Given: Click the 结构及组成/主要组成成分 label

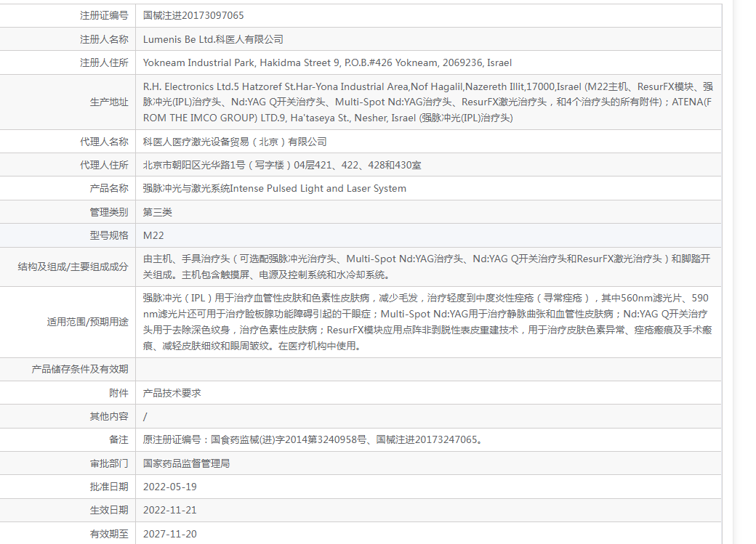Looking at the screenshot, I should pyautogui.click(x=73, y=267).
